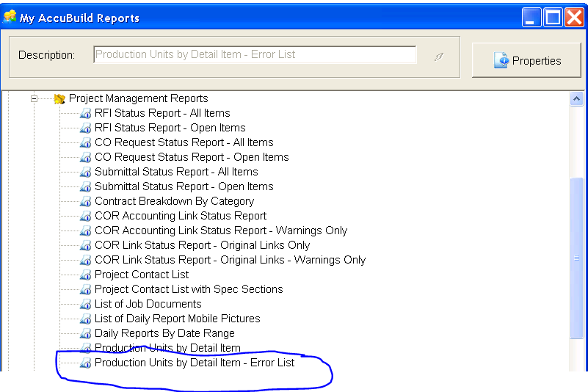Click the icon for CO Request Status Report - Open Items

85,157
